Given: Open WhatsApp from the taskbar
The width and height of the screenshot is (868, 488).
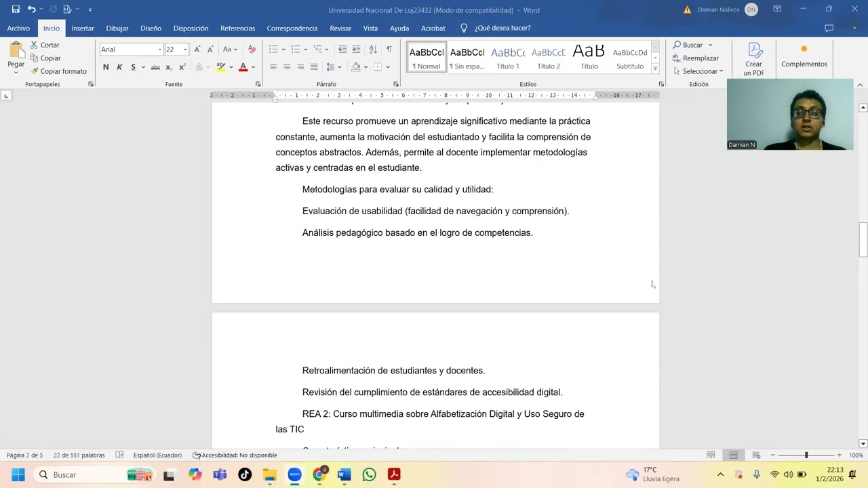Looking at the screenshot, I should coord(369,474).
